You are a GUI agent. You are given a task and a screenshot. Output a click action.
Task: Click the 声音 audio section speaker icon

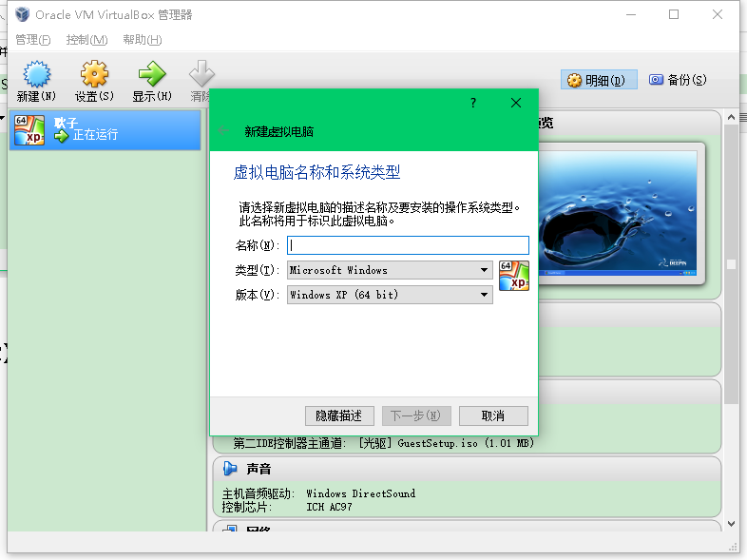230,469
